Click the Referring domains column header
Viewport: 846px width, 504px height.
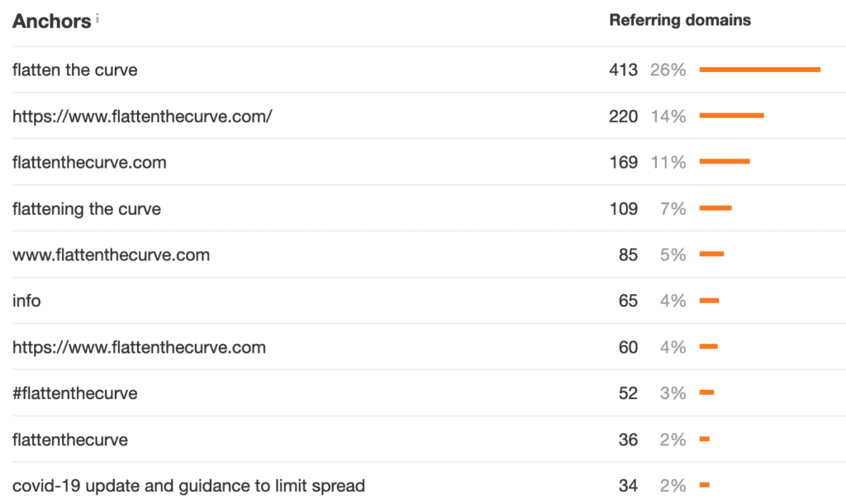tap(680, 21)
